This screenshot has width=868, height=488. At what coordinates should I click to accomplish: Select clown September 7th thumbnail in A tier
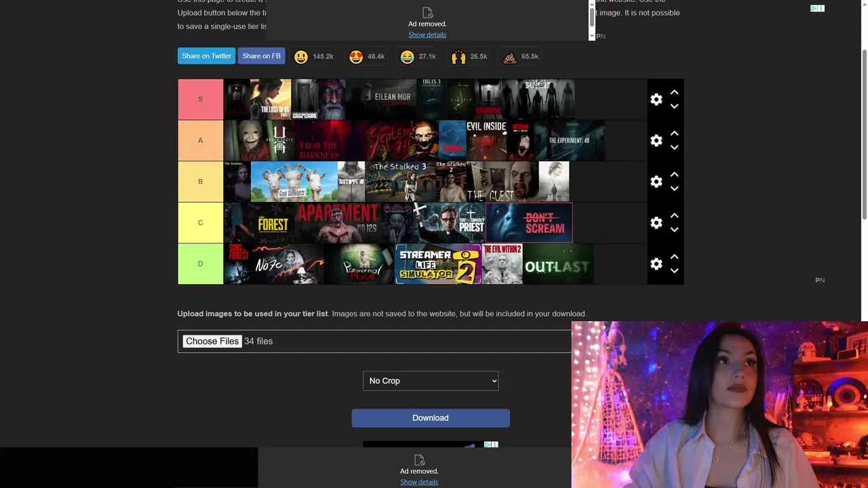click(402, 140)
